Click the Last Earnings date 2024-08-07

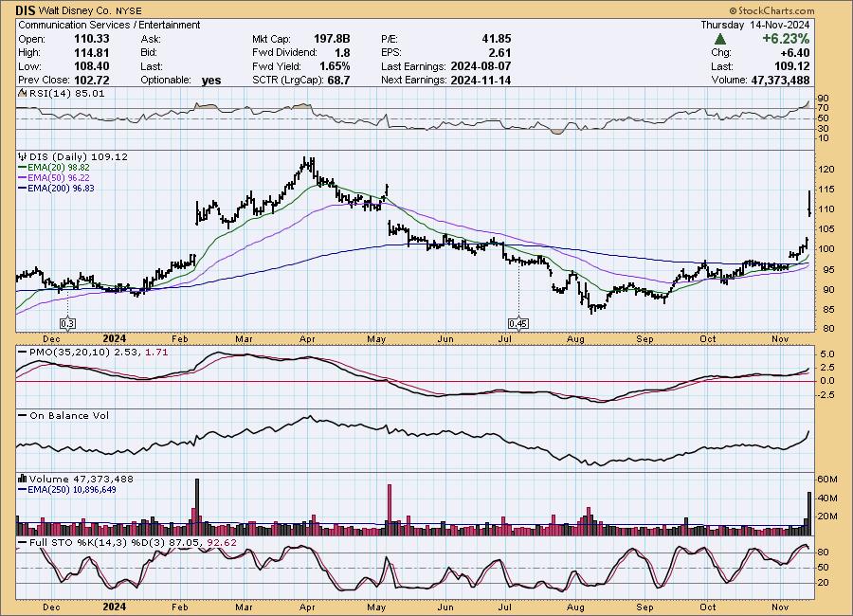(x=481, y=66)
